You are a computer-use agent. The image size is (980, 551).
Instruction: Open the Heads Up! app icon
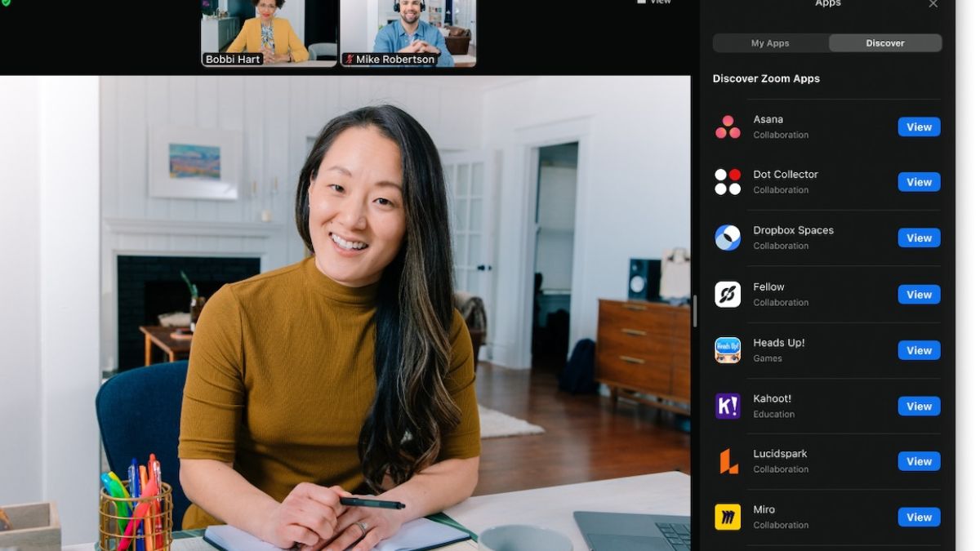click(728, 350)
